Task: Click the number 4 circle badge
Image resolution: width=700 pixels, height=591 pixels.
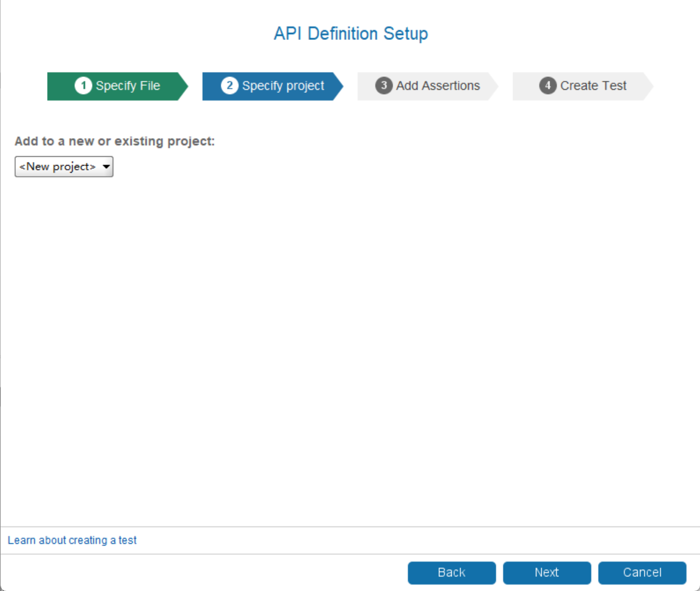Action: (x=548, y=86)
